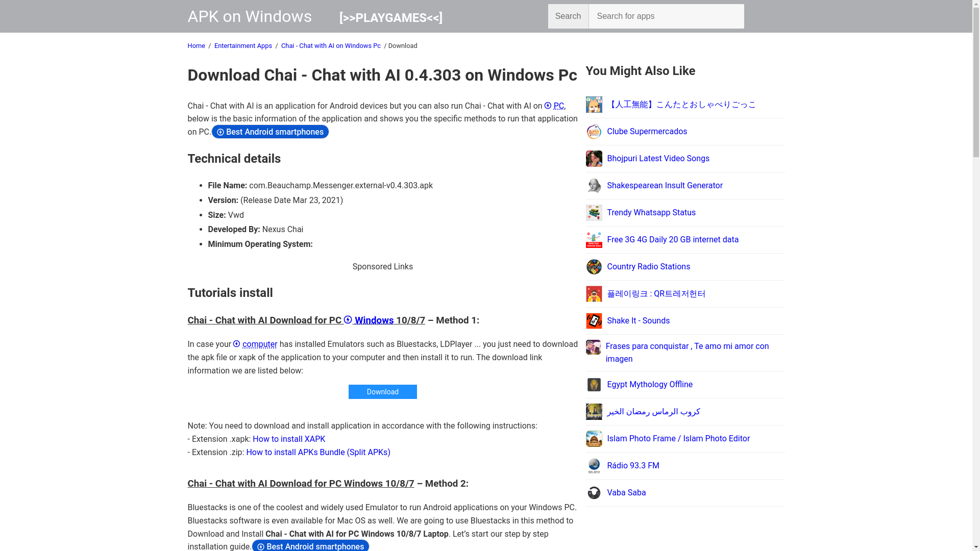Click the Islam Photo Frame app icon
The width and height of the screenshot is (980, 551).
[x=594, y=439]
